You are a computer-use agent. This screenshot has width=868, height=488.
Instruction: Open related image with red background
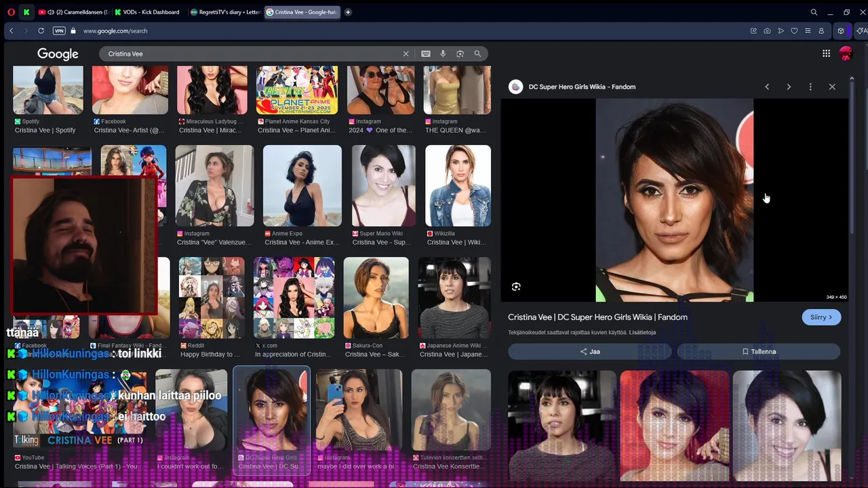pyautogui.click(x=675, y=426)
